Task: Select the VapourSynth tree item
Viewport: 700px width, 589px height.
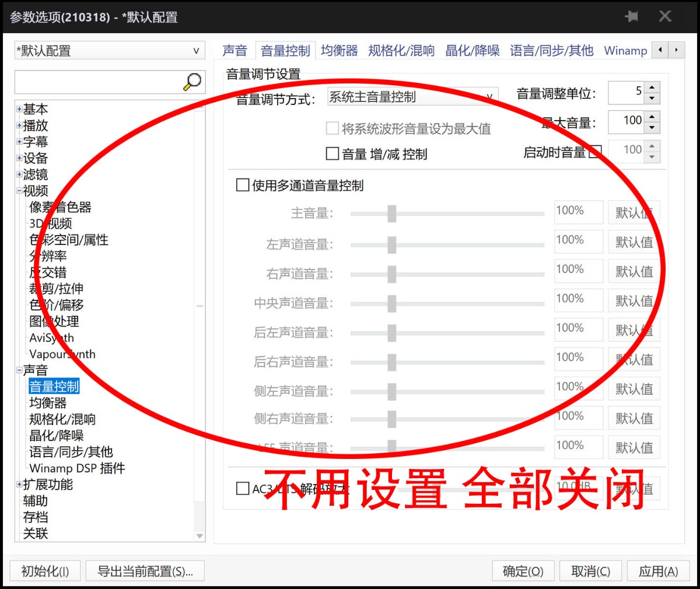Action: (62, 354)
